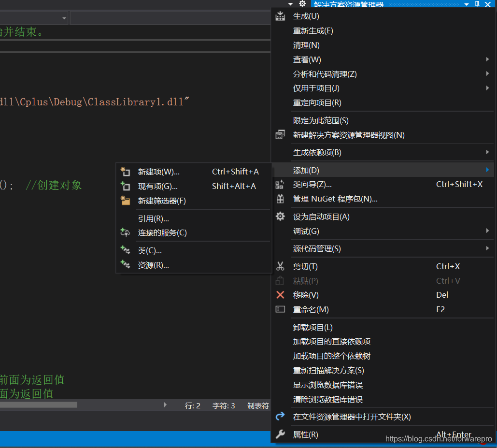
Task: Choose 重新扫描解决方案(S)
Action: pyautogui.click(x=328, y=370)
